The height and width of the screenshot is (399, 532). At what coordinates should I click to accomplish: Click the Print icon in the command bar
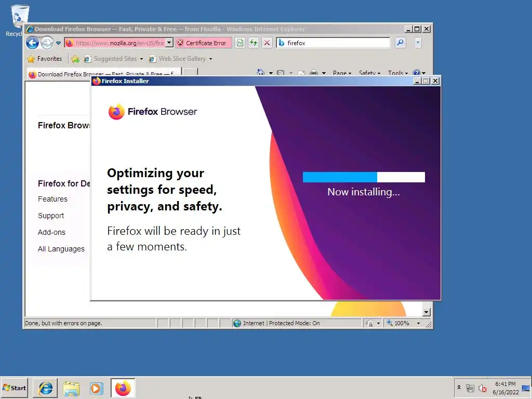(x=314, y=73)
